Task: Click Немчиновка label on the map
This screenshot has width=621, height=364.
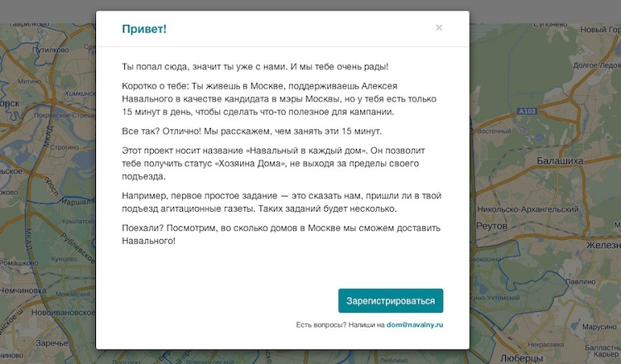Action: (23, 290)
